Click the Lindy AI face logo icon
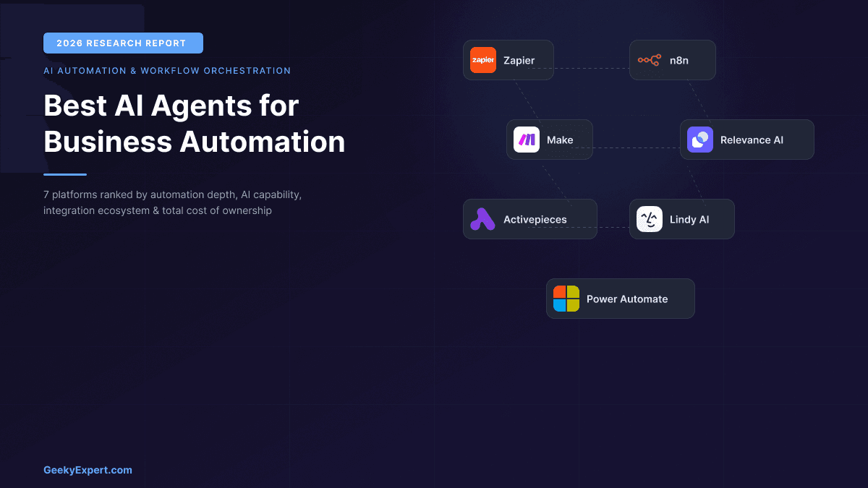The height and width of the screenshot is (488, 868). pos(650,219)
